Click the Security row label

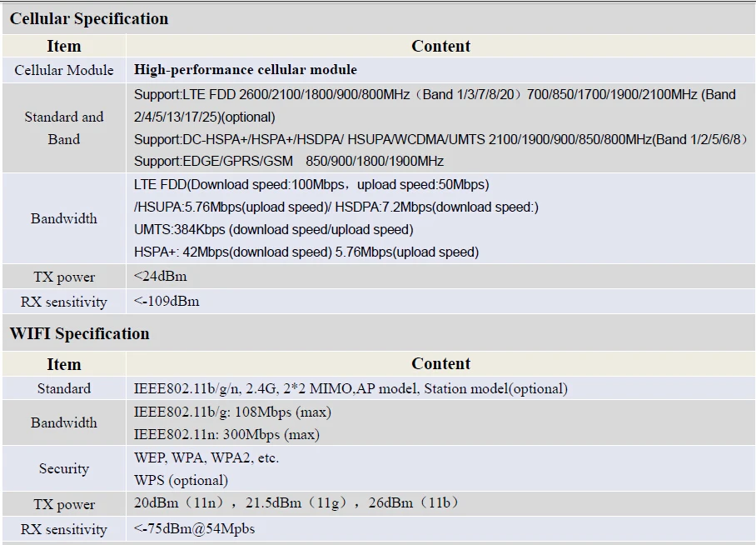click(x=63, y=468)
